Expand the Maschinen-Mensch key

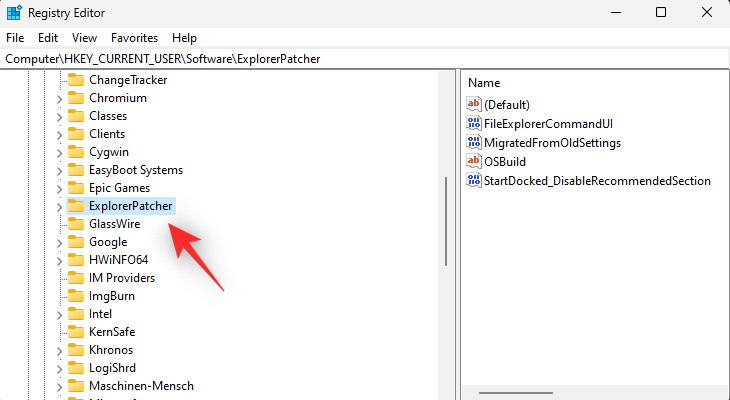[59, 387]
